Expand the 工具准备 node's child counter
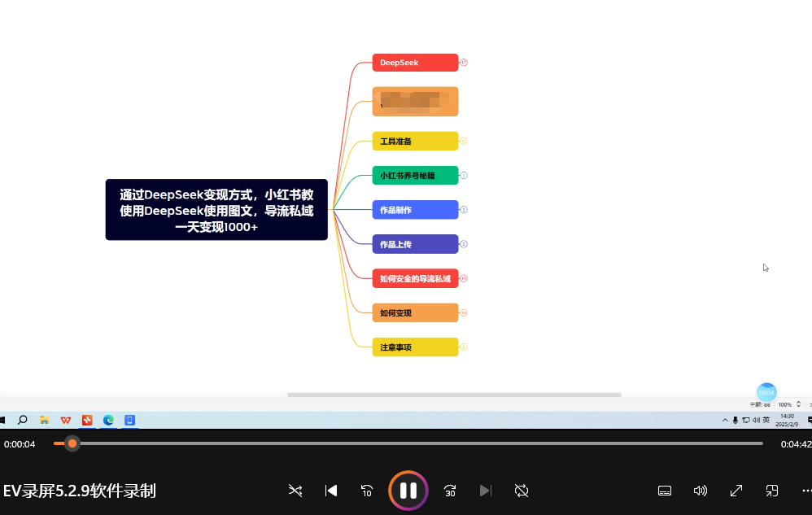Screen dimensions: 812x515 pyautogui.click(x=464, y=142)
